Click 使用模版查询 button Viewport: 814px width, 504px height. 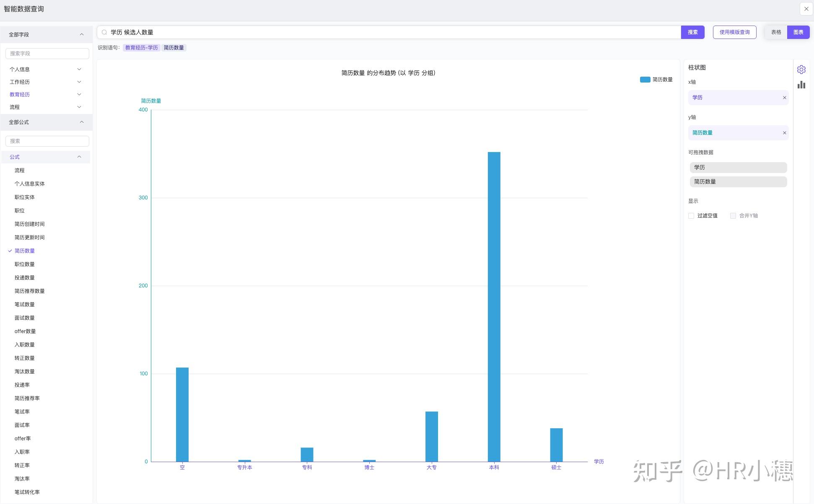point(734,32)
